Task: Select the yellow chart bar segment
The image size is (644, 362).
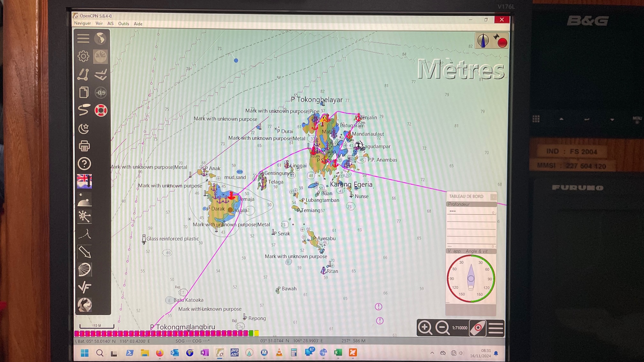Action: [x=257, y=333]
